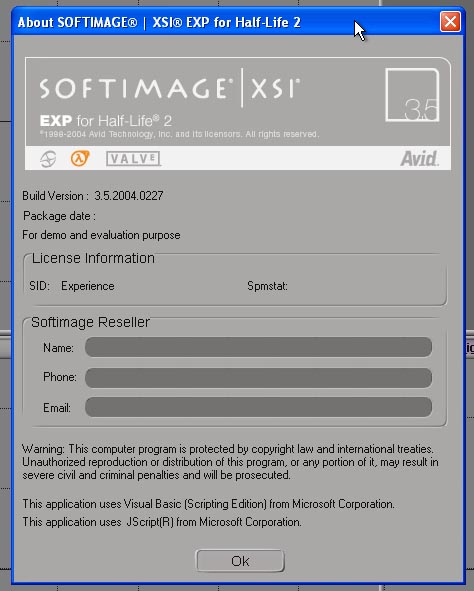This screenshot has width=474, height=591.
Task: Click the Avid logo
Action: pyautogui.click(x=419, y=159)
